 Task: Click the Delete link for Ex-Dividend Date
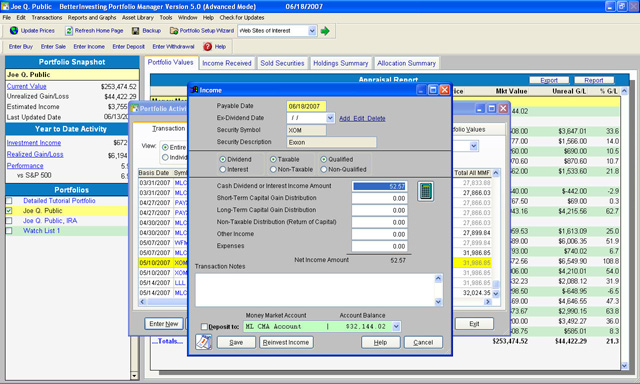376,118
